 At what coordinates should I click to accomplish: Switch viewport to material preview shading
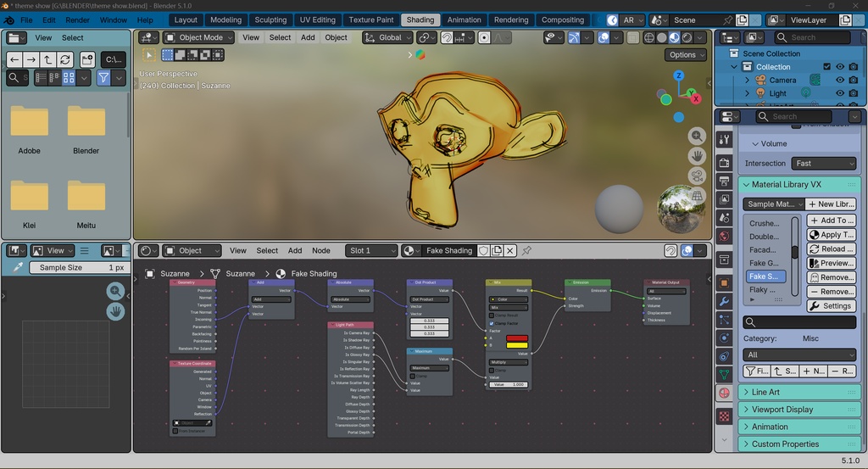tap(674, 37)
